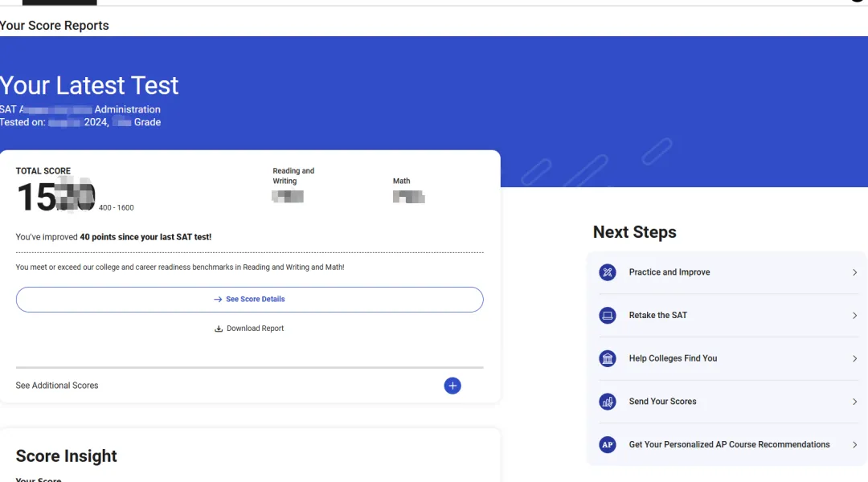Open Get Your Personalized AP Course Recommendations

pos(729,444)
